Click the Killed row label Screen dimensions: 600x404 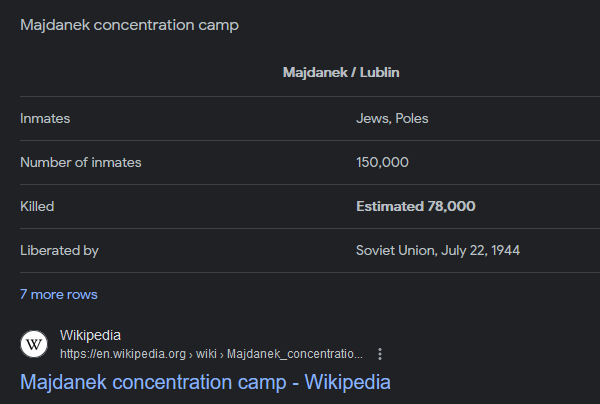(x=37, y=207)
